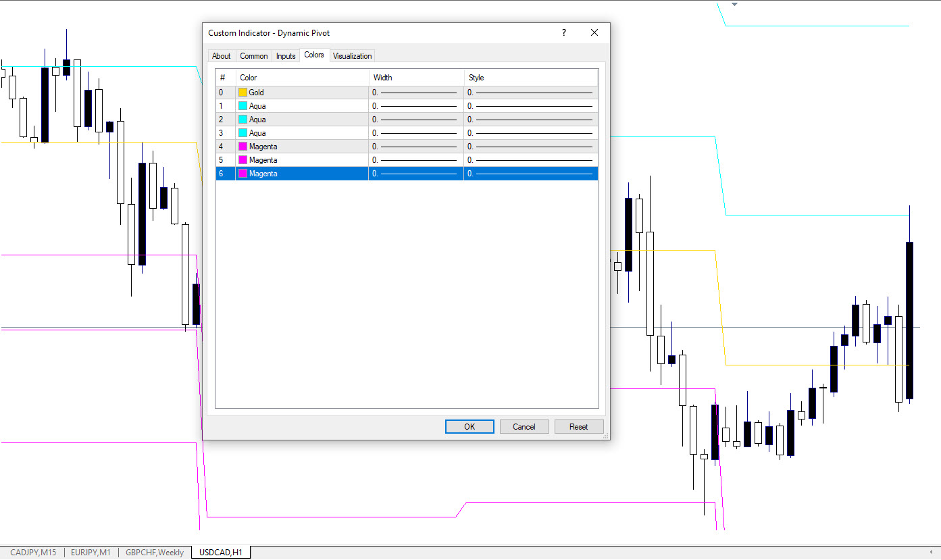941x560 pixels.
Task: Switch to the Common tab
Action: (x=254, y=56)
